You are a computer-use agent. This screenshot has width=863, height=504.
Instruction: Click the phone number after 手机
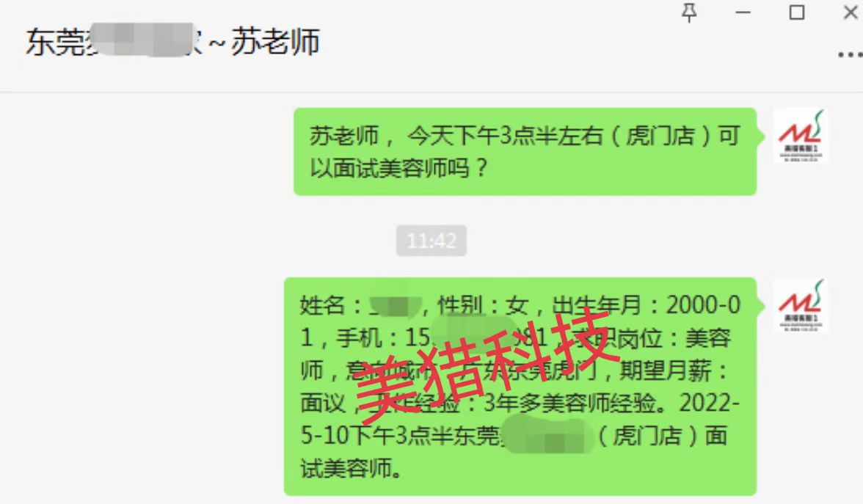[x=476, y=337]
